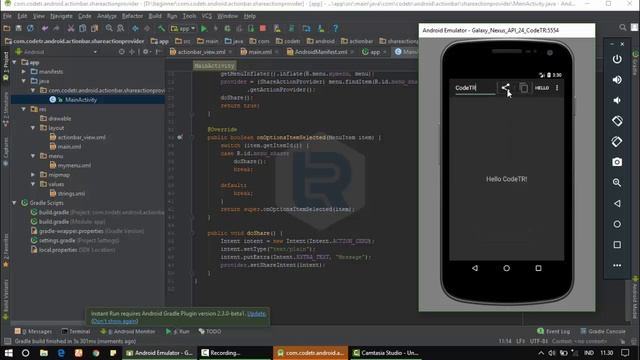Click the Find magnifier icon in toolbar

109,29
